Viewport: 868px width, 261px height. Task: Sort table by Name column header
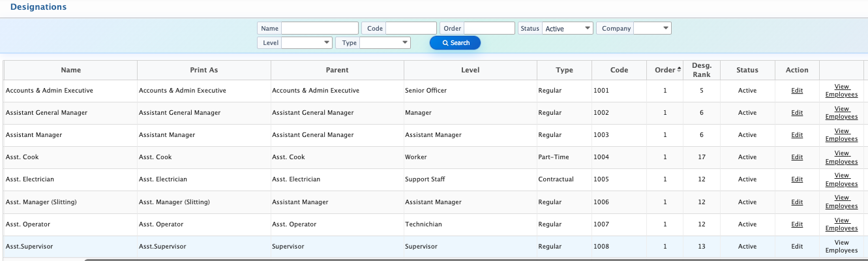pos(70,70)
